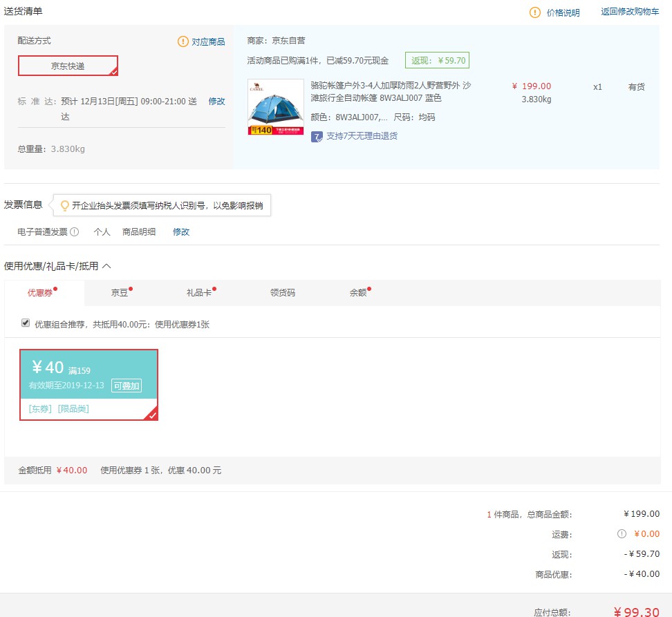
Task: Click the 电子普通发票 invoice type text
Action: tap(42, 232)
